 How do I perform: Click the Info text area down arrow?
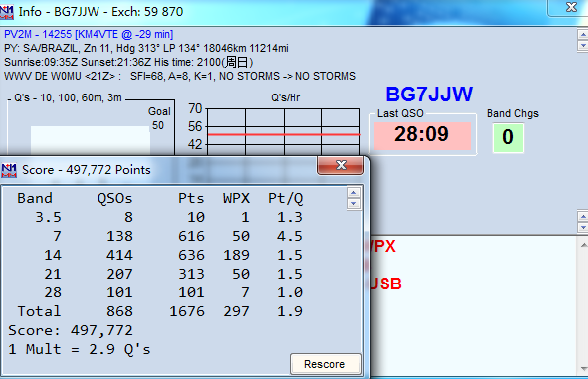(583, 46)
